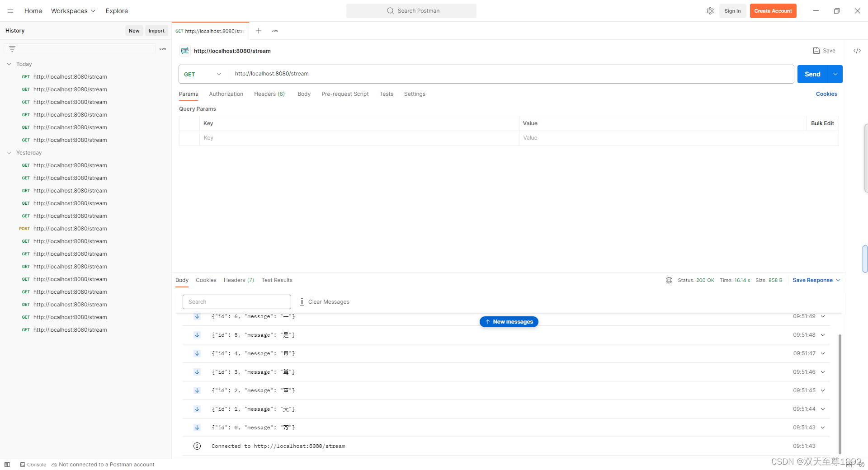Click the filter icon above History list
868x470 pixels.
point(12,48)
